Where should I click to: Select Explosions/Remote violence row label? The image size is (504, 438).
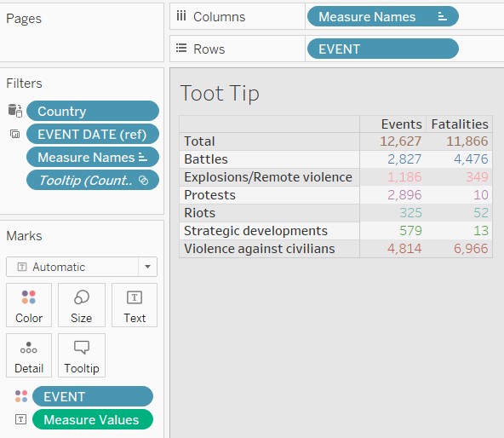point(268,177)
